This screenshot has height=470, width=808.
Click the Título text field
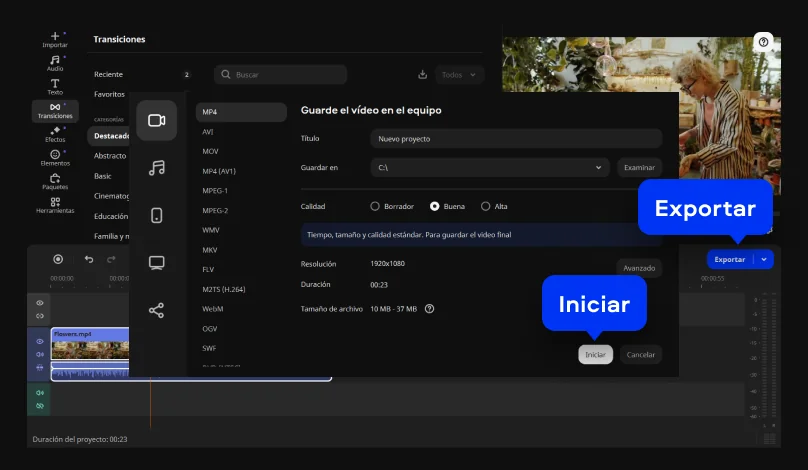(515, 139)
